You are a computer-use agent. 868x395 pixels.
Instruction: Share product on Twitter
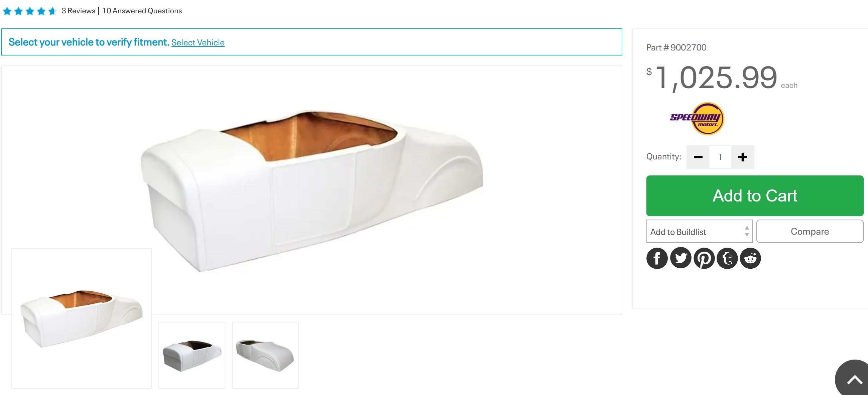click(680, 258)
